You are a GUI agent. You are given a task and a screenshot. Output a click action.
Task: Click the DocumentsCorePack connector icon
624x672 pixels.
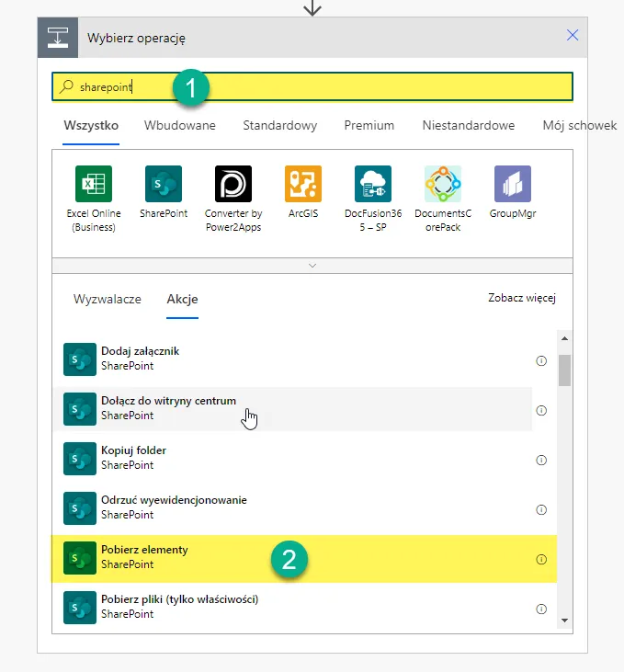click(x=442, y=184)
